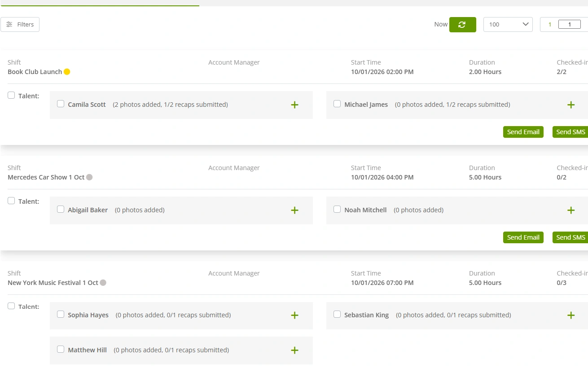Click the yellow status dot for Book Club Launch
Viewport: 588px width, 368px height.
point(67,72)
